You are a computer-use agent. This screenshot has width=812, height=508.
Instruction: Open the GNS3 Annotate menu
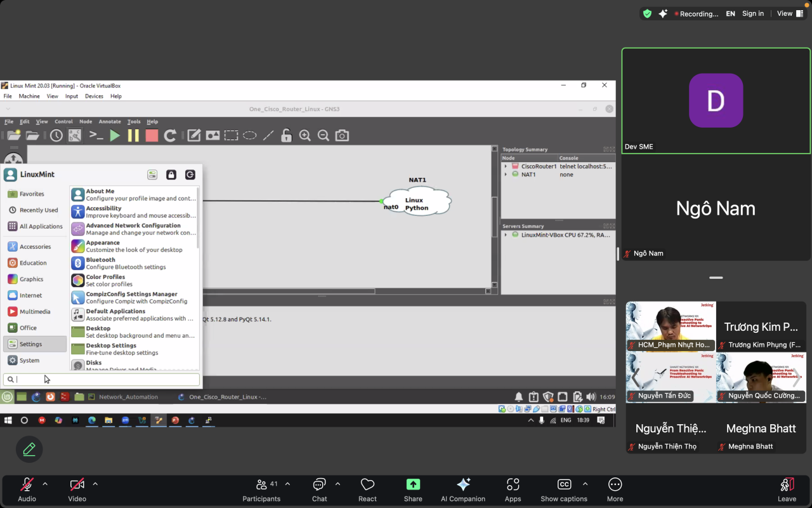[110, 121]
